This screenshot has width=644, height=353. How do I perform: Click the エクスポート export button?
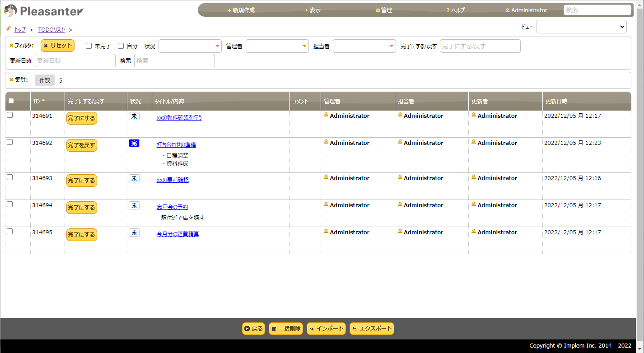pyautogui.click(x=372, y=329)
